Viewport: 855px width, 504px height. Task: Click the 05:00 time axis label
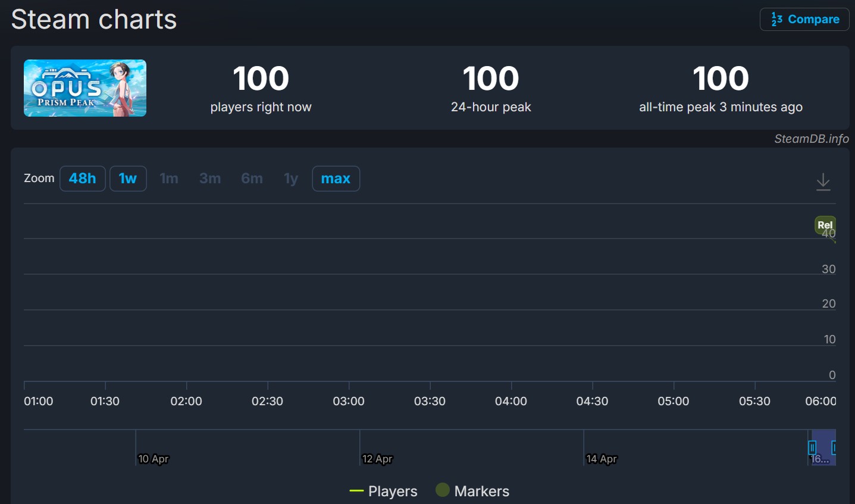point(674,401)
